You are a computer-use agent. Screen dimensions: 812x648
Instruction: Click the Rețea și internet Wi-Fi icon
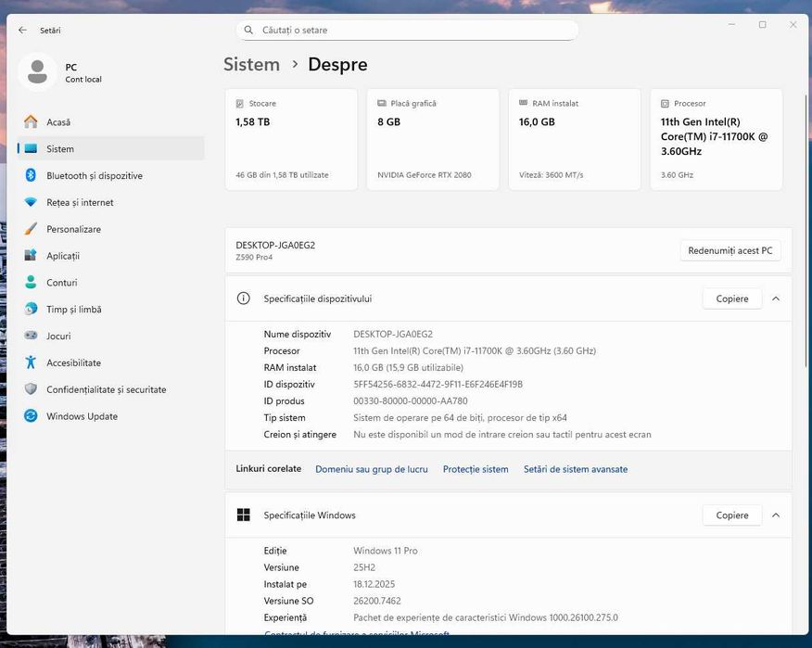31,202
